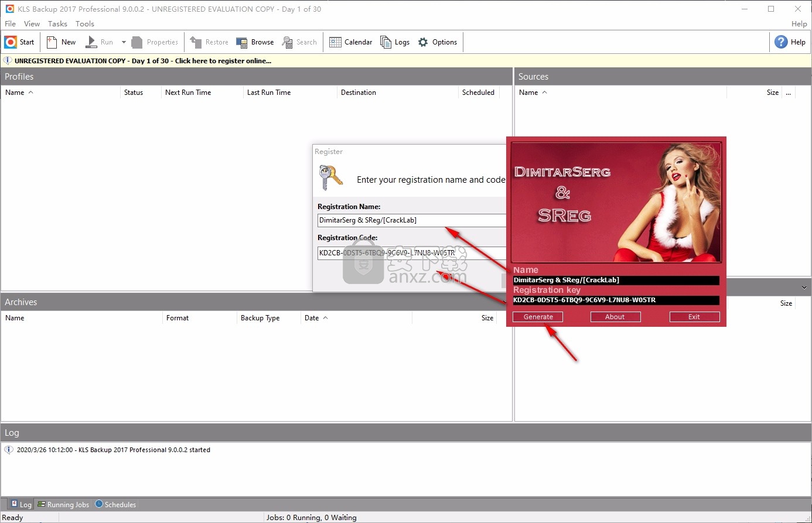812x523 pixels.
Task: Open the Run dropdown arrow
Action: pyautogui.click(x=124, y=42)
